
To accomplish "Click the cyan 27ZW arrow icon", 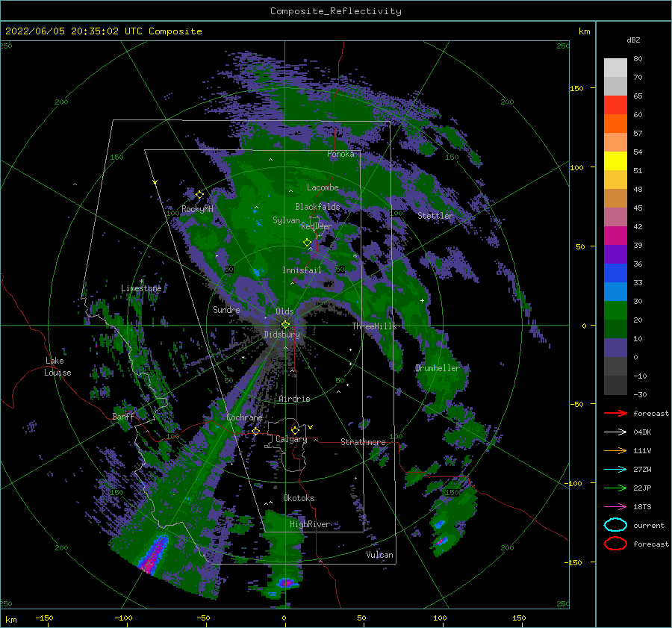I will click(x=615, y=470).
